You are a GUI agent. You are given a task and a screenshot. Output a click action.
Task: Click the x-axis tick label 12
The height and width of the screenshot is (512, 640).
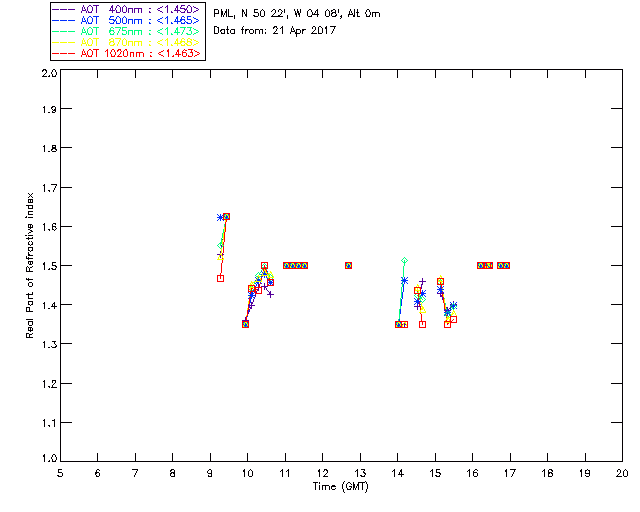pyautogui.click(x=322, y=473)
